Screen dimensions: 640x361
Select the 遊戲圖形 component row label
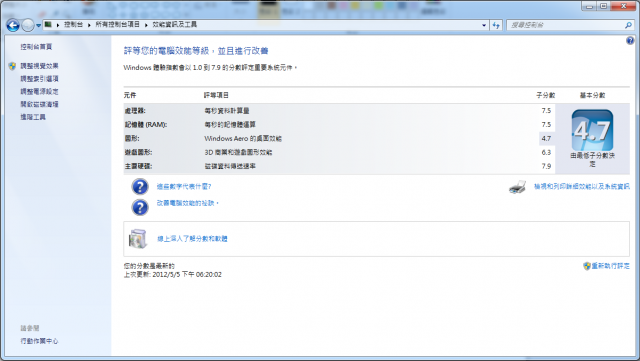click(x=138, y=152)
